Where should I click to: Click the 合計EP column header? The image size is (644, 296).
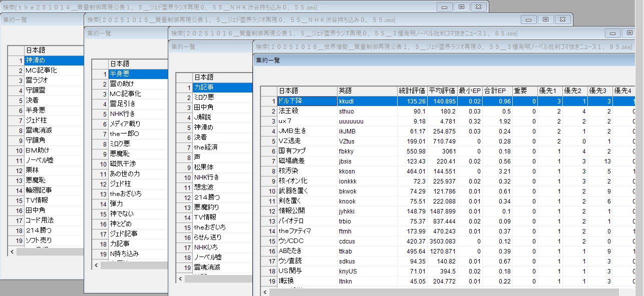pos(495,91)
